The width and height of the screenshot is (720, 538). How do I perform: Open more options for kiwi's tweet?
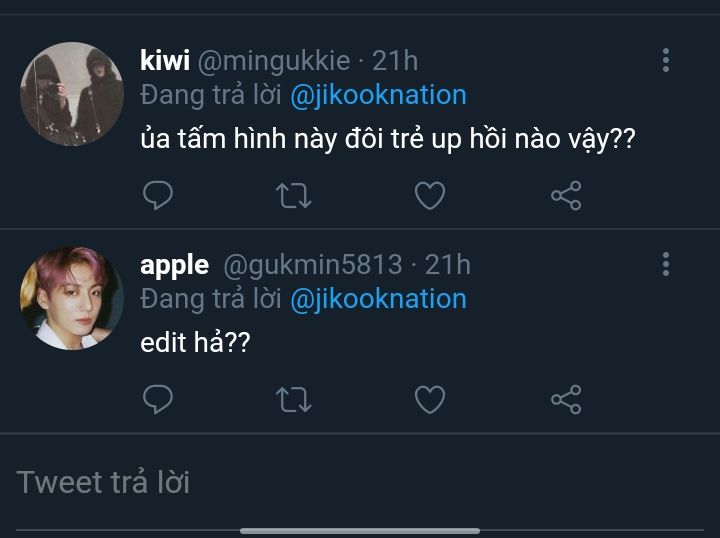tap(666, 60)
